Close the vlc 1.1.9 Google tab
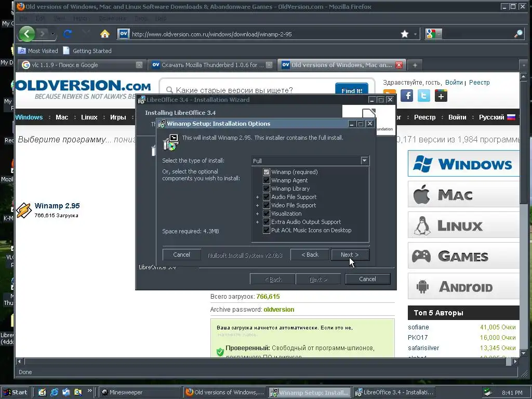Screen dimensions: 532x399 click(139, 65)
